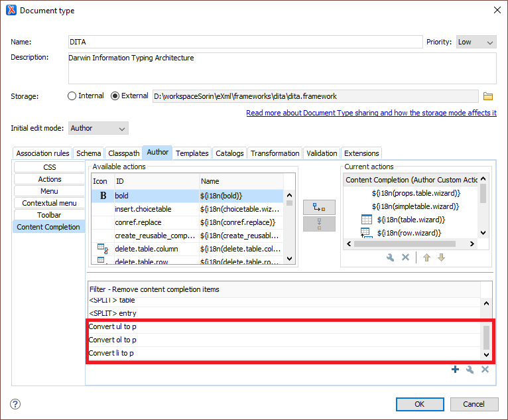Switch to the Catalogs tab
The width and height of the screenshot is (508, 420).
(229, 153)
